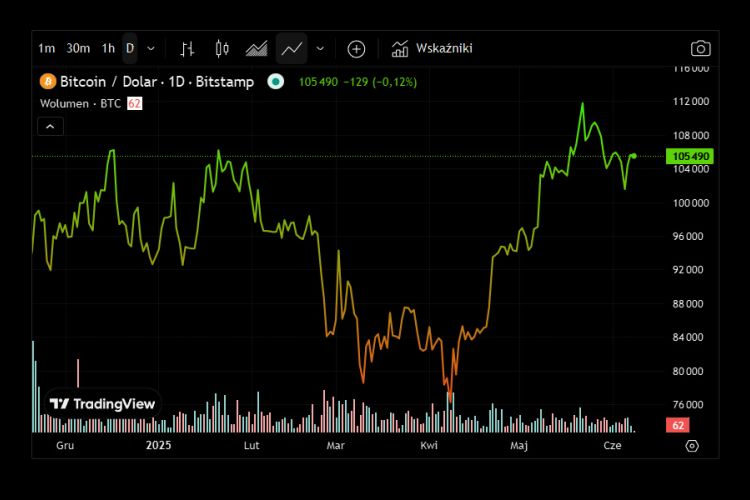Switch to the 1h timeframe
Viewport: 750px width, 500px height.
coord(108,48)
